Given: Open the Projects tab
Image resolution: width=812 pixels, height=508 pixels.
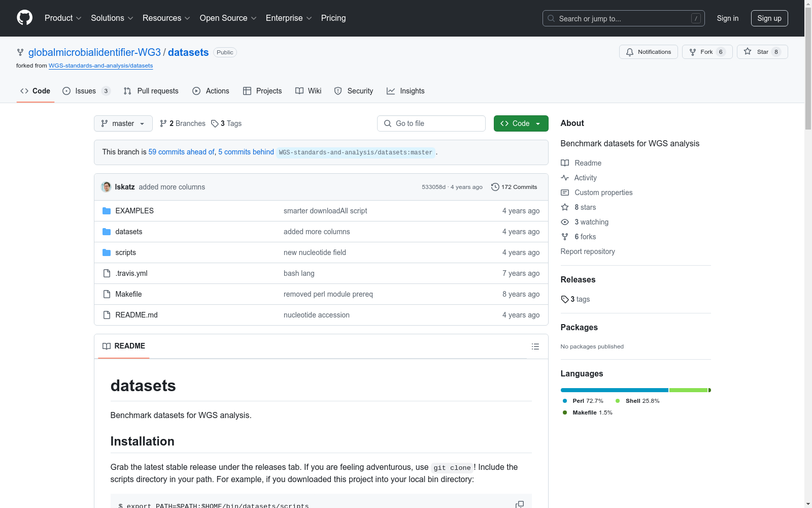Looking at the screenshot, I should coord(262,91).
